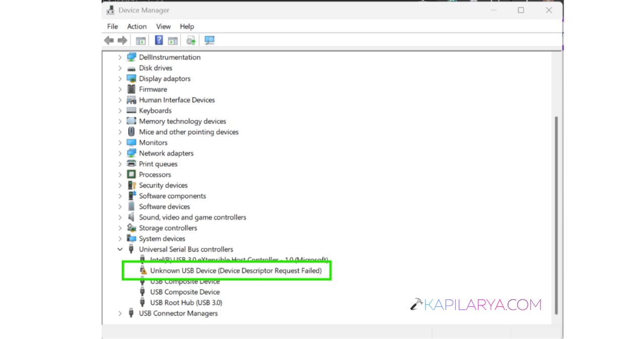Click the Disk drives icon
The image size is (644, 339).
131,68
